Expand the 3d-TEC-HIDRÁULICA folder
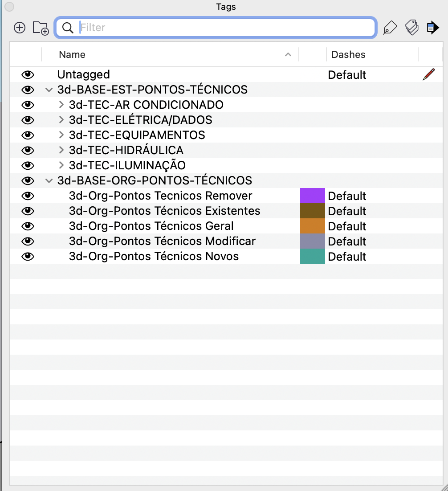 tap(61, 150)
